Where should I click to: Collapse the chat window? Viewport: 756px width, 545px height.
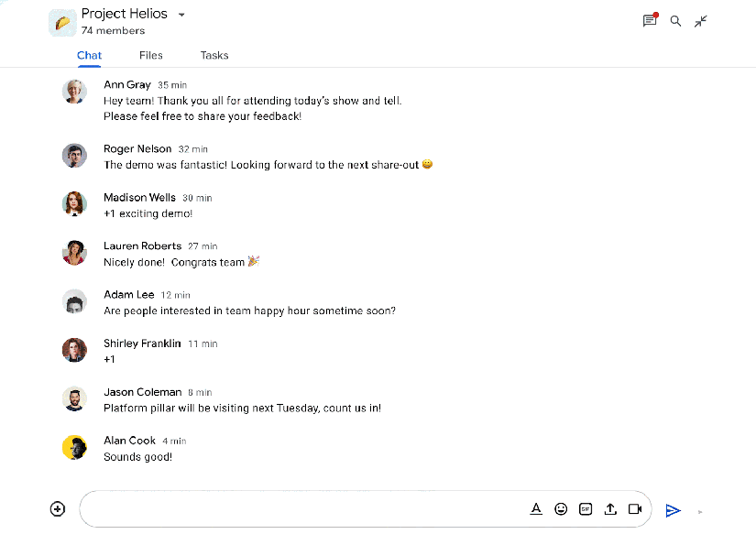click(x=701, y=20)
